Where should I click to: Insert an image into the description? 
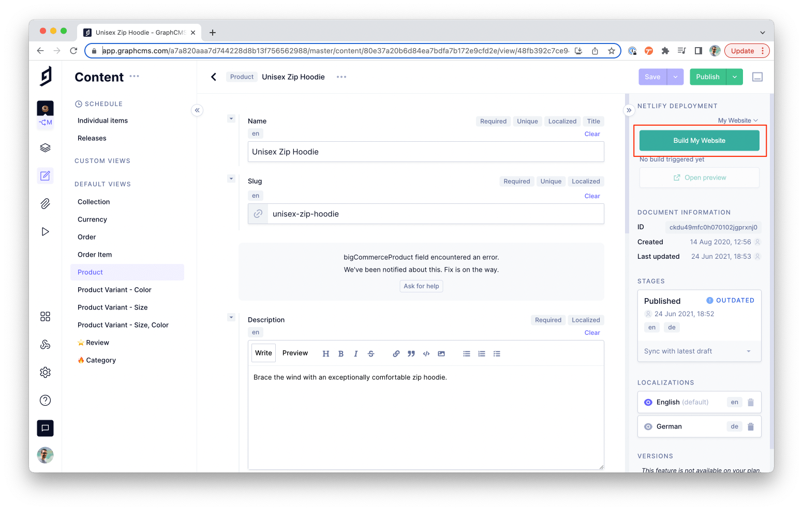[441, 353]
